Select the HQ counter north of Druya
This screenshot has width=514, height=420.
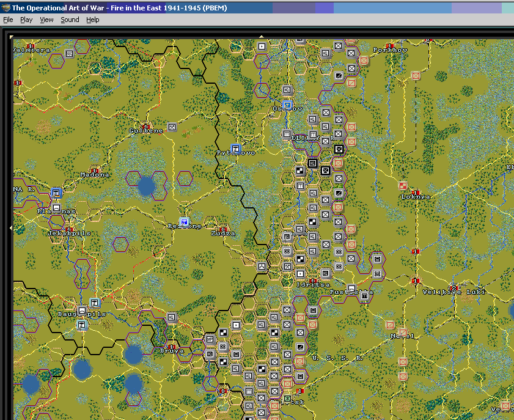tap(172, 317)
